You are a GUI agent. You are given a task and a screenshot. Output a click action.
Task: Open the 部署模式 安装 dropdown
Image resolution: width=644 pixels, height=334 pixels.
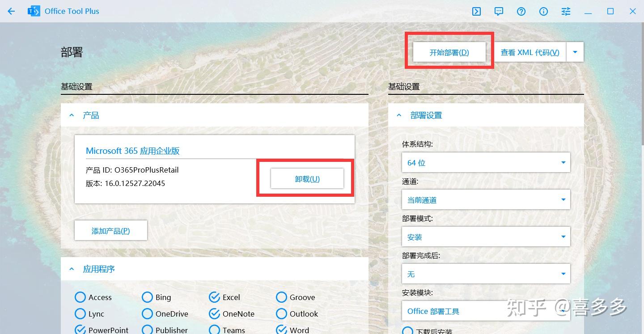point(486,237)
